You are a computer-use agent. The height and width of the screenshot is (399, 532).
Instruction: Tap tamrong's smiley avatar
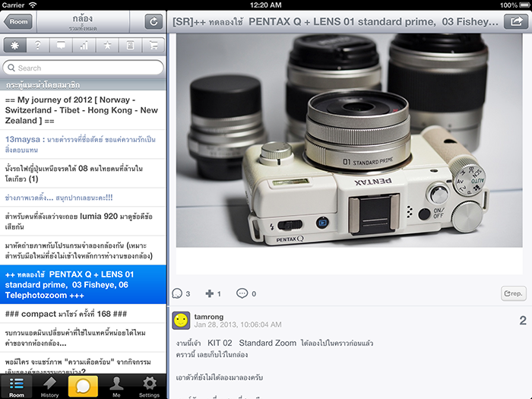(x=181, y=320)
